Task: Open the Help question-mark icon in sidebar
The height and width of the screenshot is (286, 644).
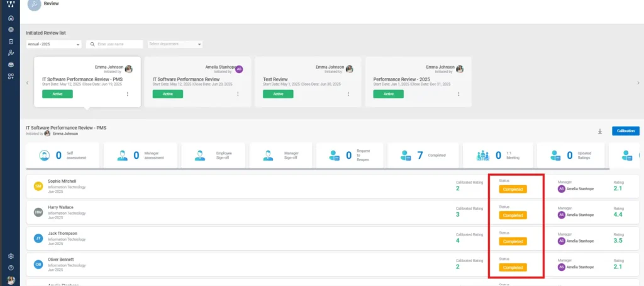Action: [11, 268]
